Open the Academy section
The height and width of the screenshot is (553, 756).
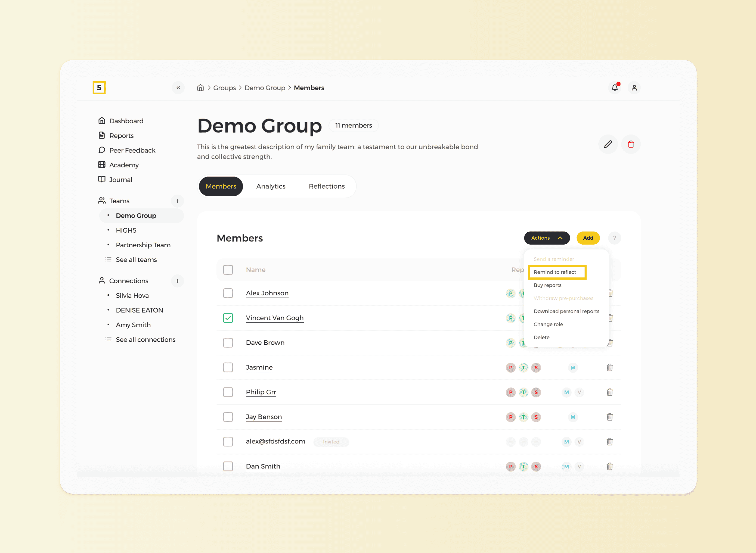tap(124, 165)
